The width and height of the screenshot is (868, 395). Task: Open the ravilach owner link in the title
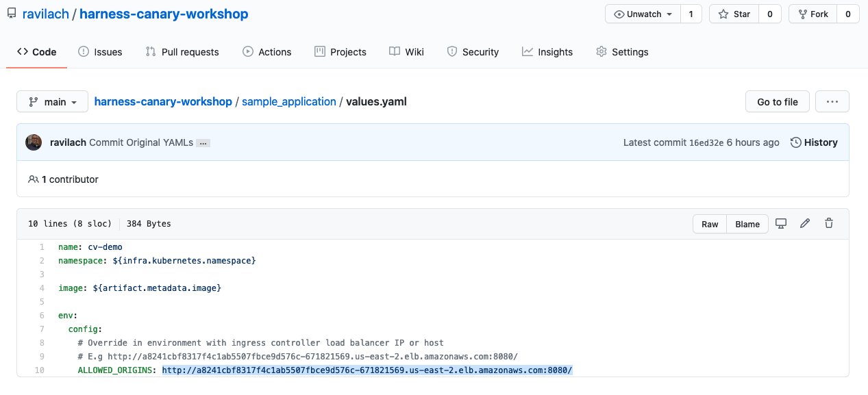[46, 14]
